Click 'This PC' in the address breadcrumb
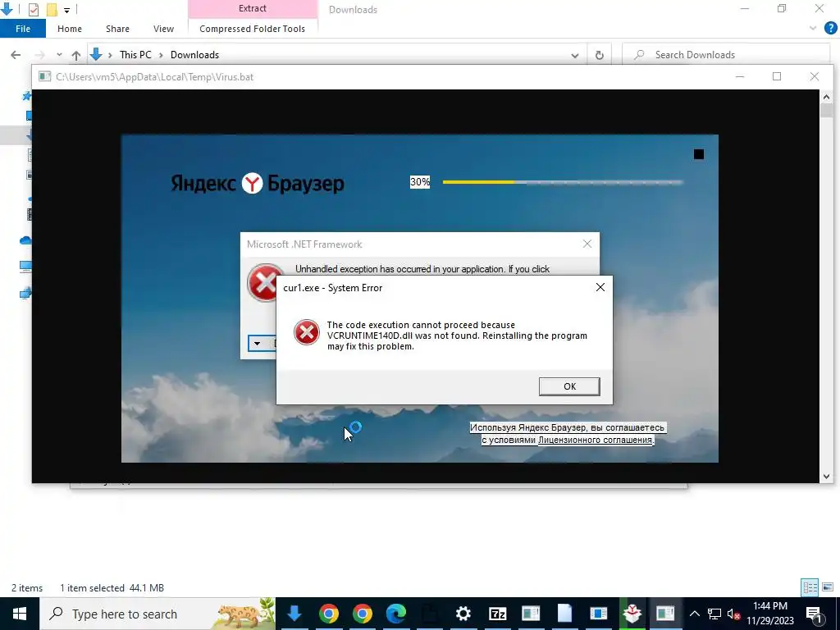This screenshot has width=840, height=630. [135, 55]
